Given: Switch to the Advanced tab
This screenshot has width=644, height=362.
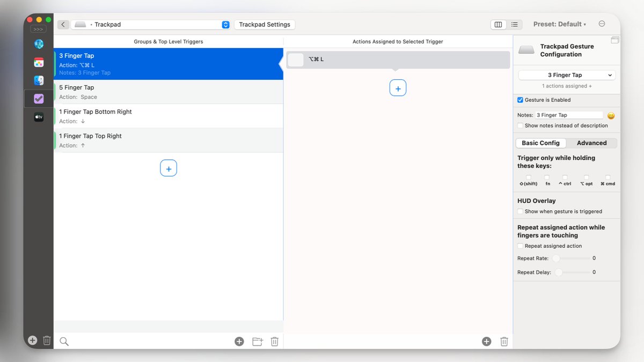Looking at the screenshot, I should 591,143.
